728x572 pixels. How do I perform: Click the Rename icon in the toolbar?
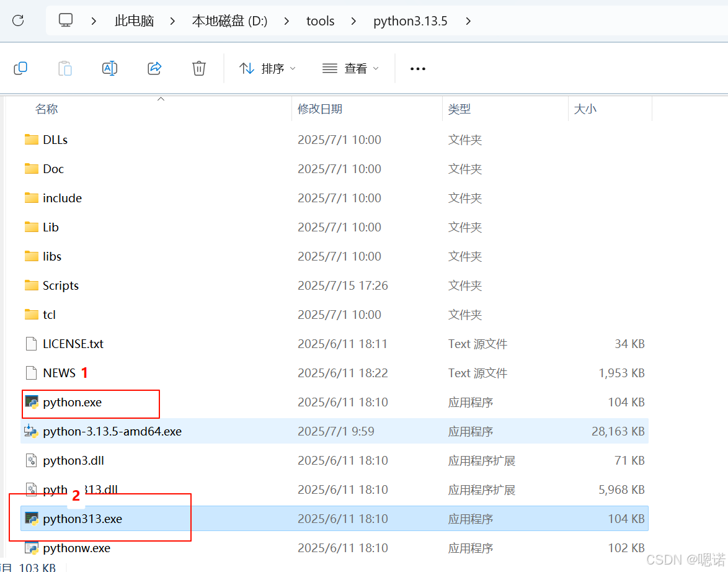click(110, 68)
